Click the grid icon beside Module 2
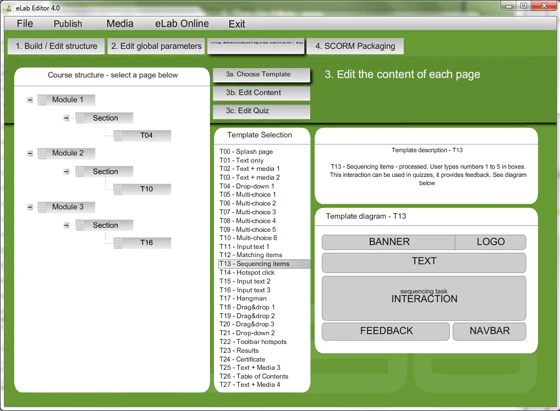This screenshot has height=411, width=560. [x=42, y=154]
